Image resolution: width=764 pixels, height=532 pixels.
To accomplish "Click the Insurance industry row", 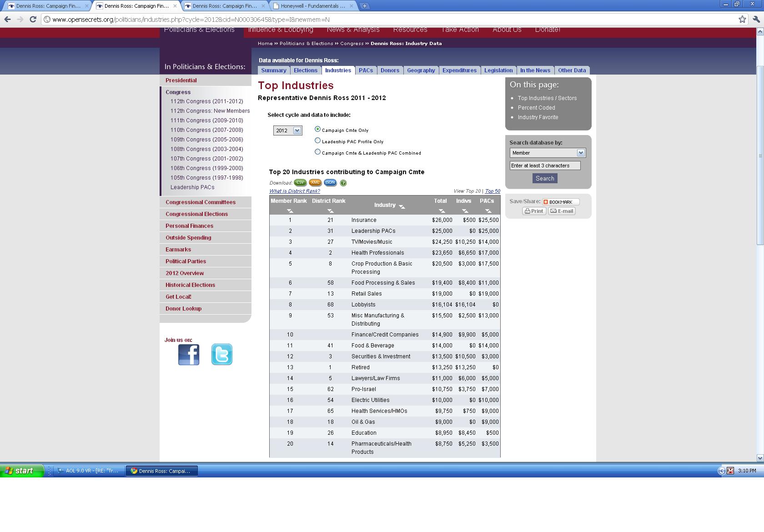I will tap(385, 220).
